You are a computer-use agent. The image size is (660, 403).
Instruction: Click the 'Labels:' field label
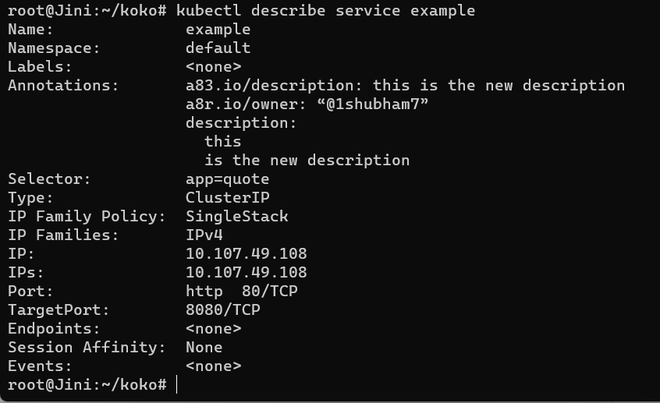tap(40, 66)
